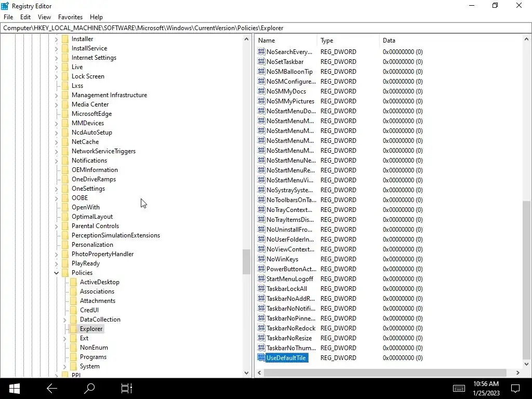Click the folder icon for Installer key
This screenshot has width=532, height=399.
click(x=65, y=39)
